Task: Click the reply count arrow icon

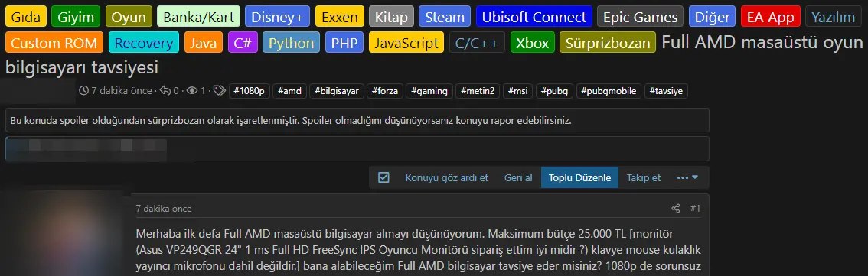Action: pyautogui.click(x=165, y=91)
